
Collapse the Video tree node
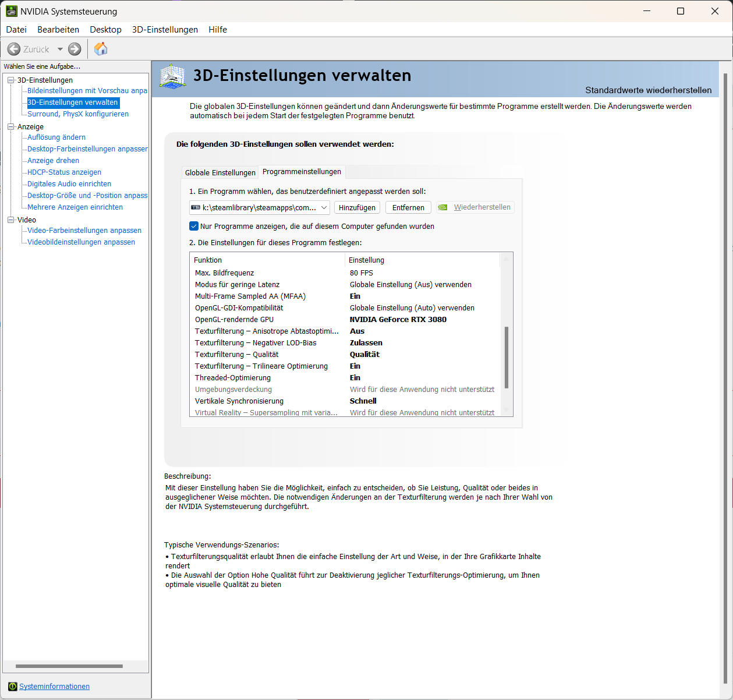[x=10, y=220]
